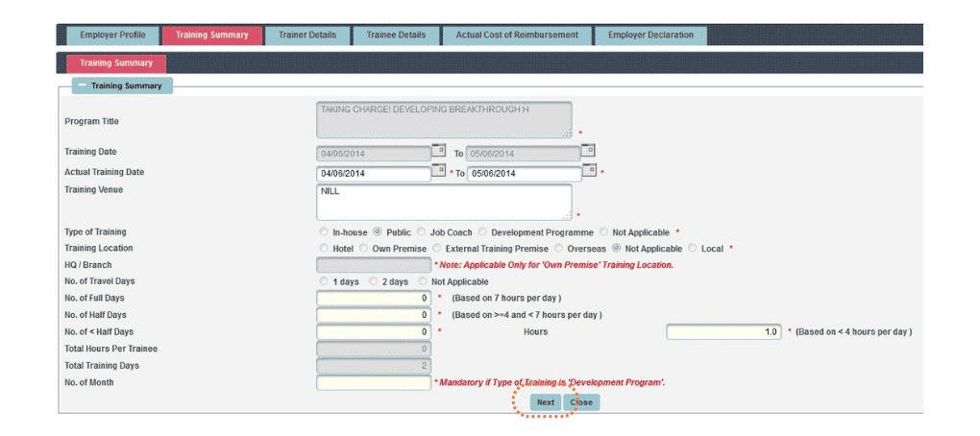Click the 'Based on < 4 hours per day' text

854,331
